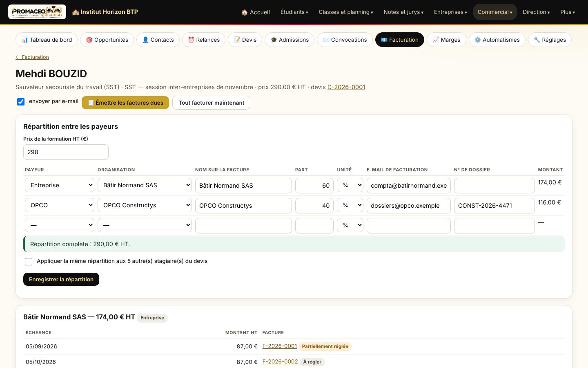The width and height of the screenshot is (588, 368).
Task: Go to Opportunités tab
Action: pyautogui.click(x=107, y=40)
